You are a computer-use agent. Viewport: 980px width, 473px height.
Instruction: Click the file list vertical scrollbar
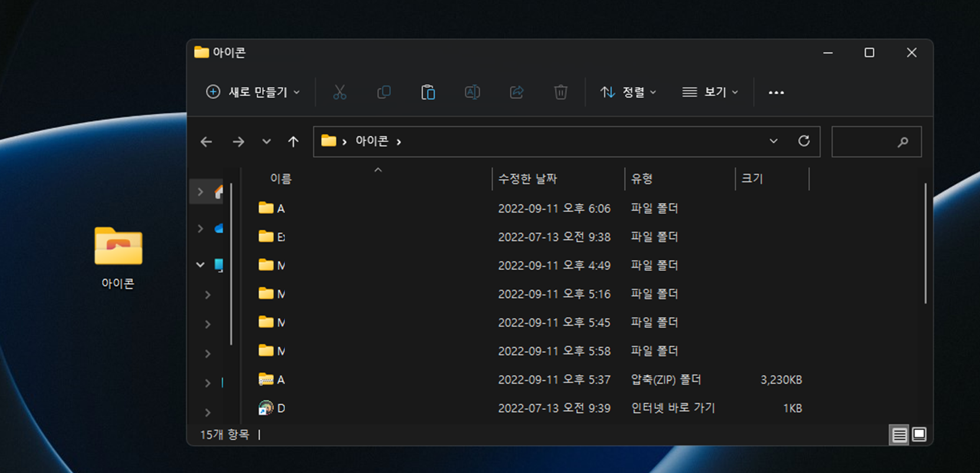click(x=926, y=243)
